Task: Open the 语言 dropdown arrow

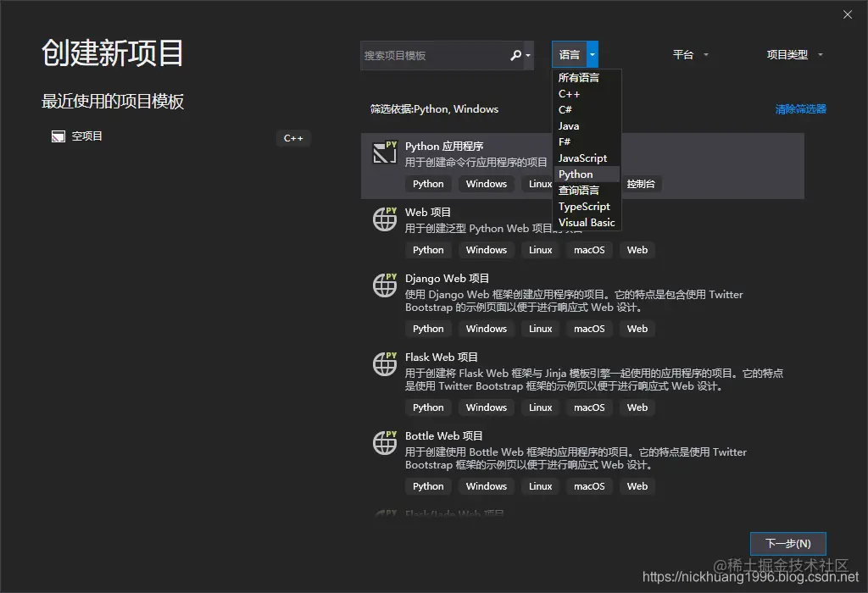Action: click(593, 55)
